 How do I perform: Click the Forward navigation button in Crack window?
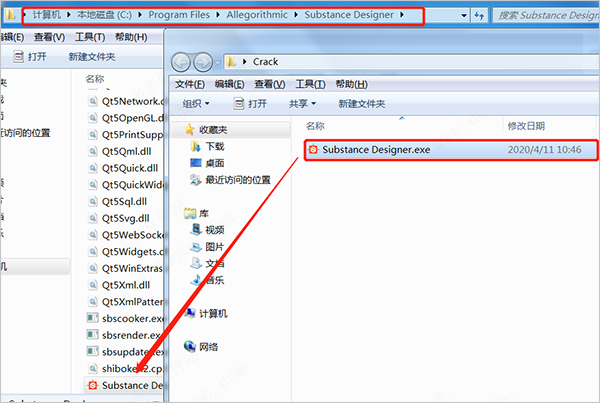tap(203, 62)
